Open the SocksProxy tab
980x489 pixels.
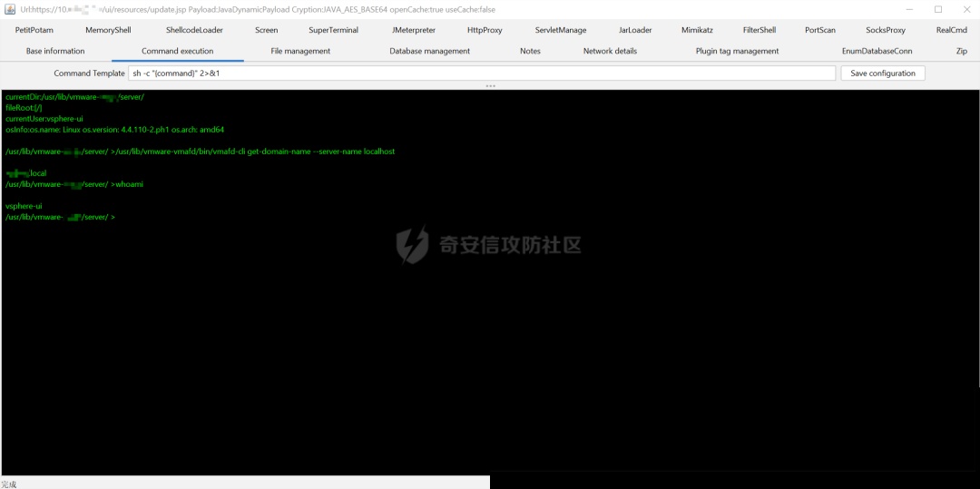pos(885,30)
